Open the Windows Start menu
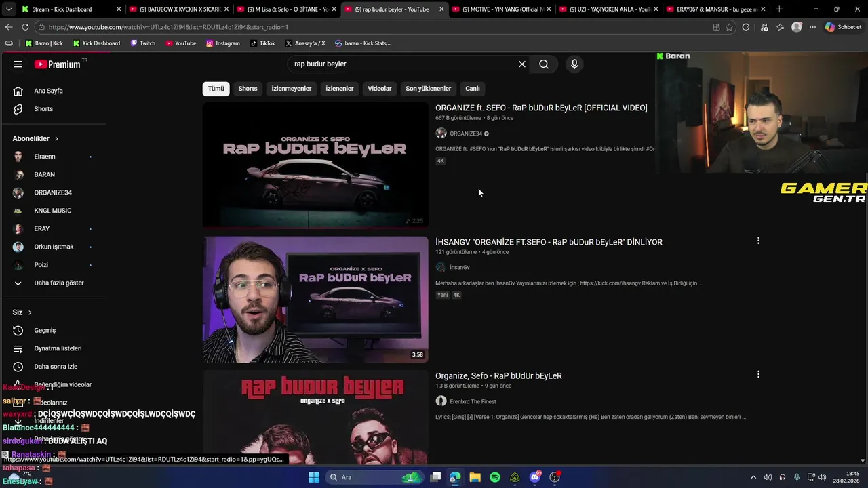 pos(314,477)
